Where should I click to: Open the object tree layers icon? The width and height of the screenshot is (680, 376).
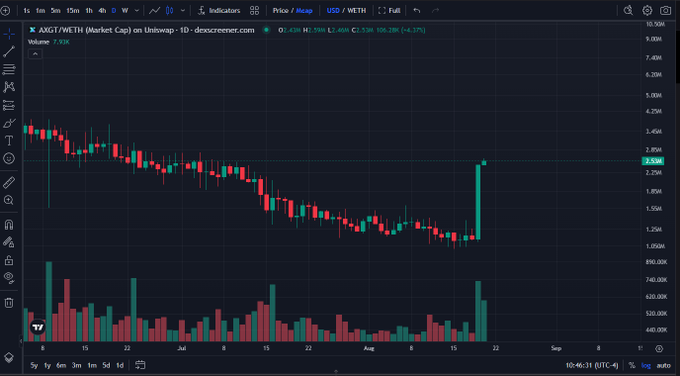[9, 357]
